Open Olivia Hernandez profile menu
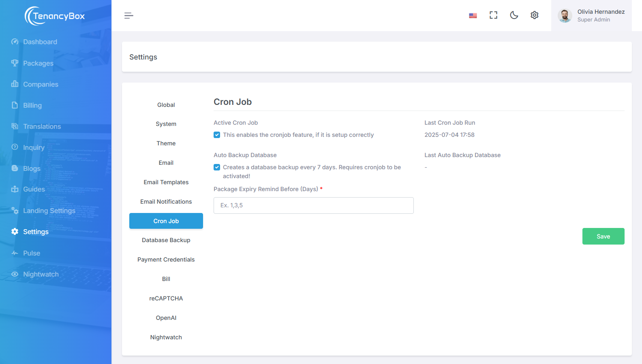The width and height of the screenshot is (642, 364). coord(591,15)
